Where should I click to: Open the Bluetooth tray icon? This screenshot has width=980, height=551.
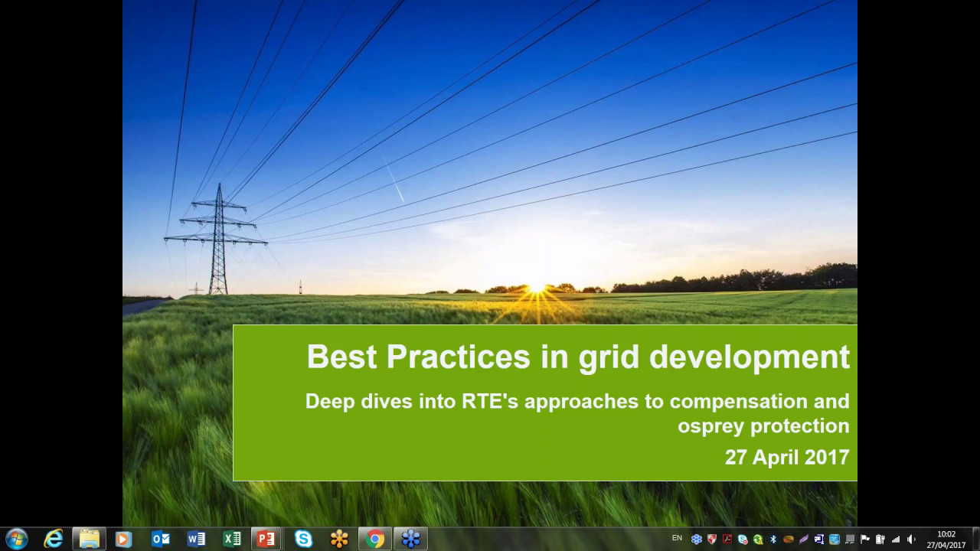click(x=773, y=540)
